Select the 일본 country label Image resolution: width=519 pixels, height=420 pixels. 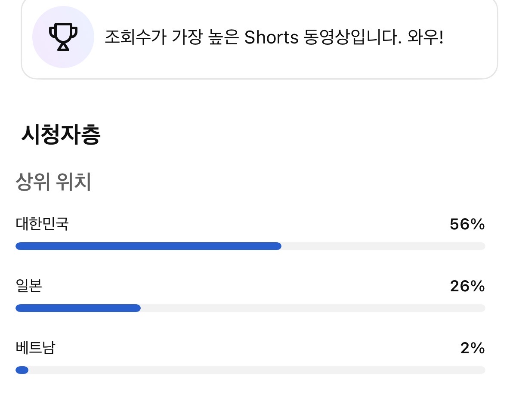point(28,286)
